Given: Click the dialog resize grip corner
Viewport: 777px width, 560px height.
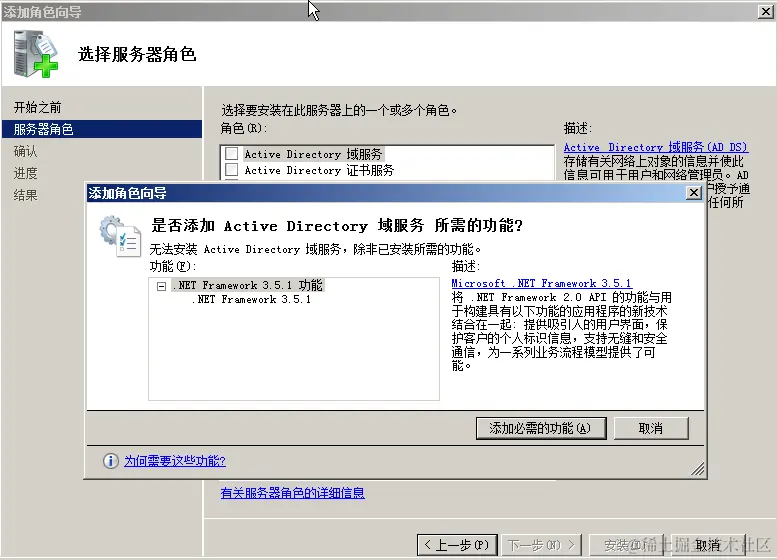Looking at the screenshot, I should pos(698,469).
